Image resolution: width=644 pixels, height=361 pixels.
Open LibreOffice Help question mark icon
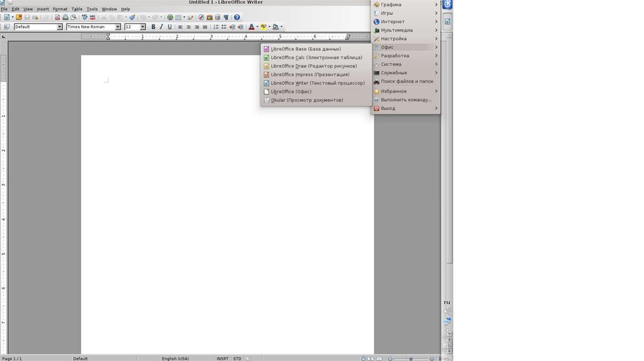(x=237, y=17)
